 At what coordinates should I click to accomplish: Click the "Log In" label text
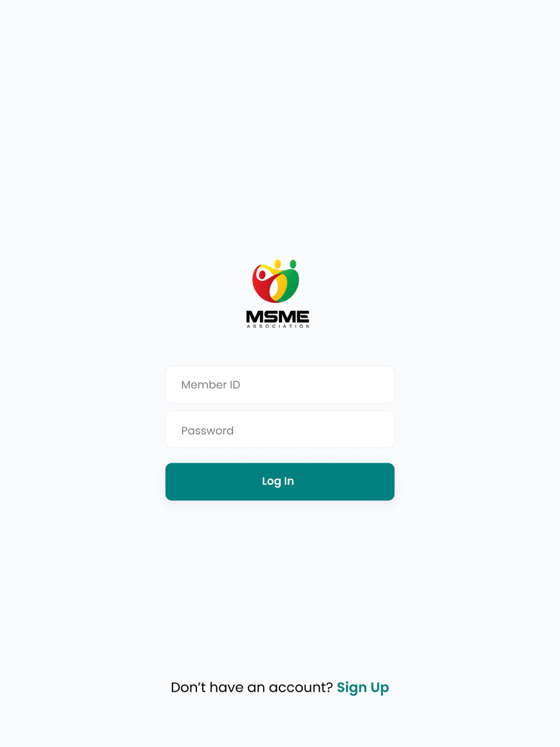pos(278,481)
